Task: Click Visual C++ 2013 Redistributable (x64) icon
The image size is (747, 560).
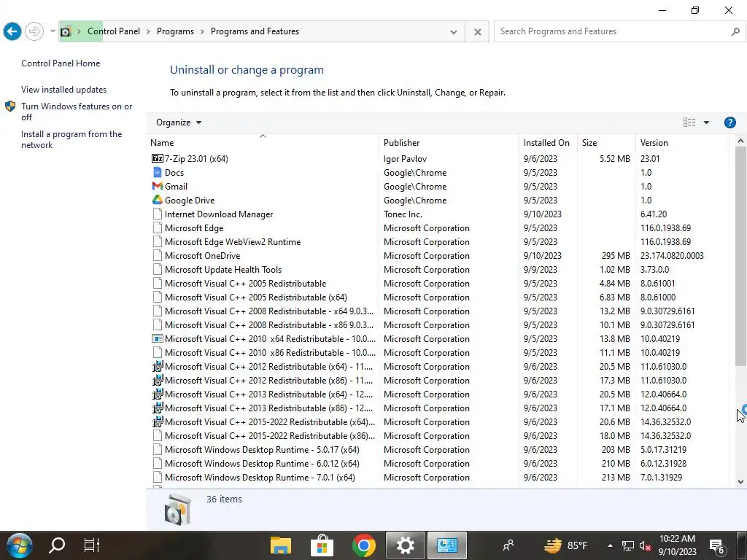Action: [x=158, y=394]
